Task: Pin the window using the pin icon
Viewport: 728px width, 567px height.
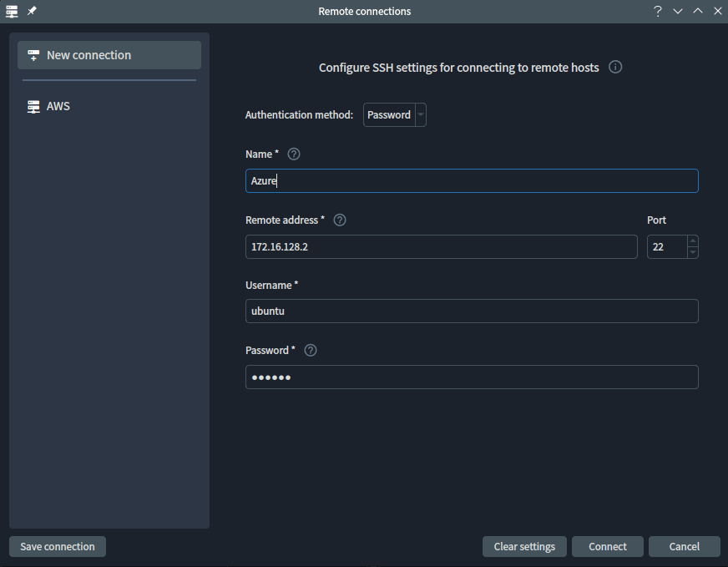Action: tap(32, 11)
